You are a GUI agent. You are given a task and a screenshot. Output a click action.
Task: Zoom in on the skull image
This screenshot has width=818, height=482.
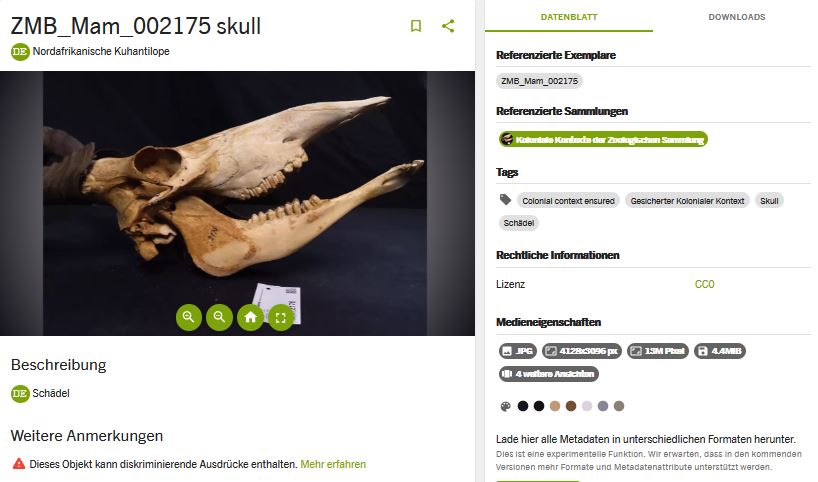[x=189, y=317]
